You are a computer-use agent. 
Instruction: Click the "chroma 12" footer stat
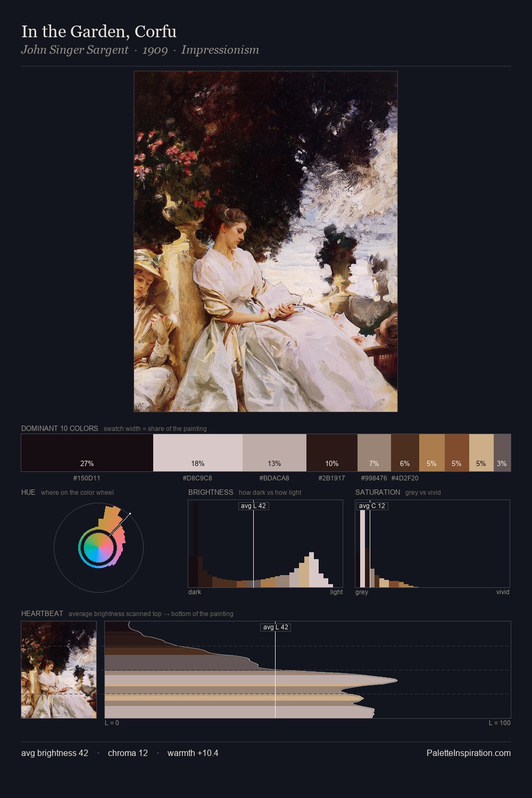pos(128,753)
